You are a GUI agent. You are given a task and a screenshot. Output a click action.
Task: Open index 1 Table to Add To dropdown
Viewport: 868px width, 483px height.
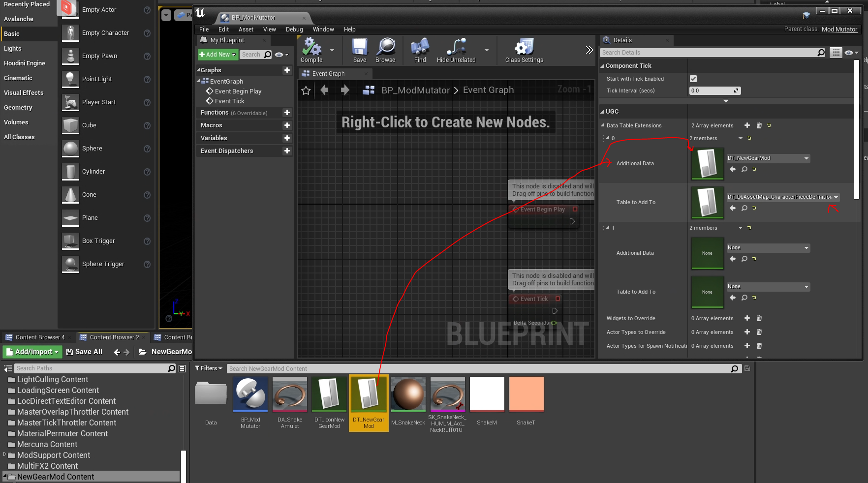(x=768, y=287)
